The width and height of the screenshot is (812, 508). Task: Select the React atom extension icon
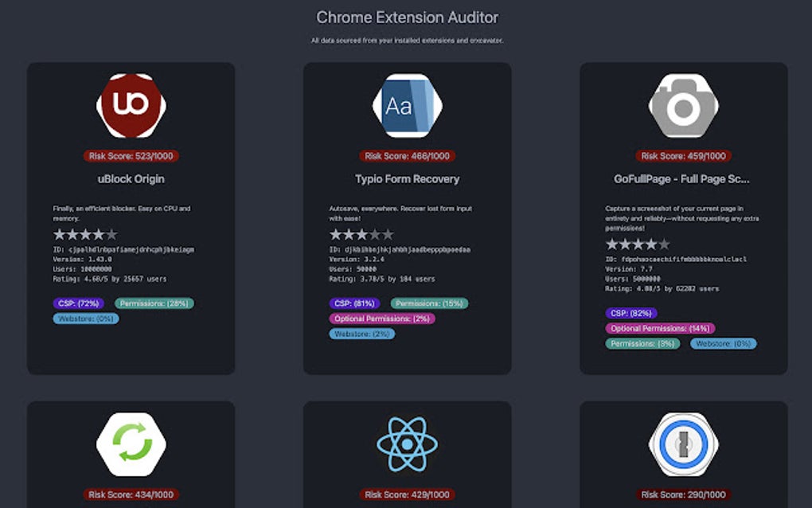407,444
